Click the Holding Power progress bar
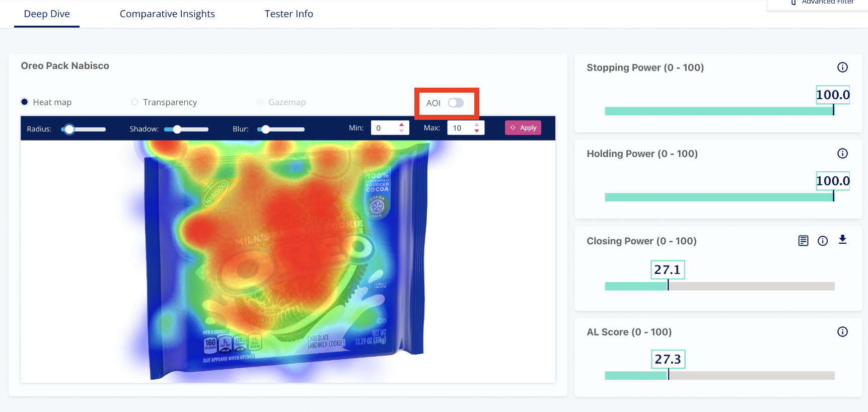Viewport: 868px width, 412px height. pyautogui.click(x=719, y=197)
